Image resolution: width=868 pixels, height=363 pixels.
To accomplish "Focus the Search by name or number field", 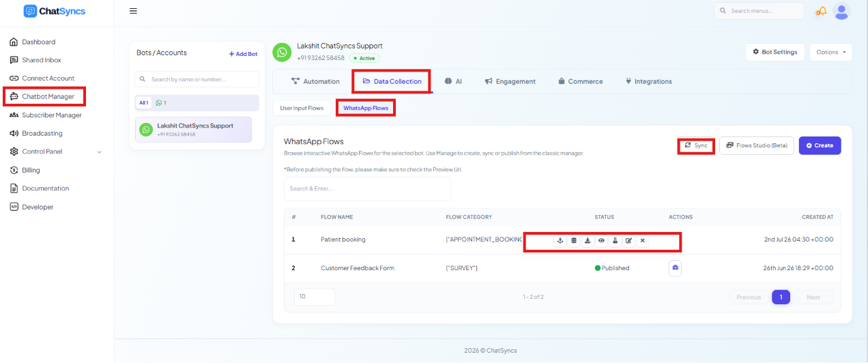I will (197, 79).
